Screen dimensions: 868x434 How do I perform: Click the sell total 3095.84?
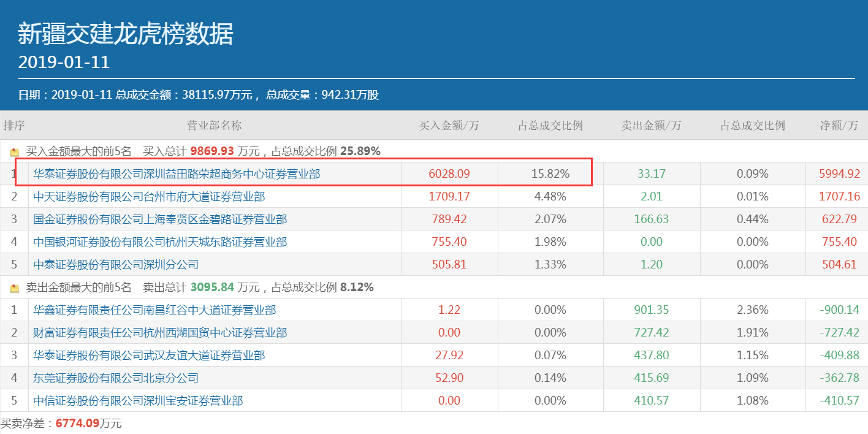pyautogui.click(x=213, y=287)
